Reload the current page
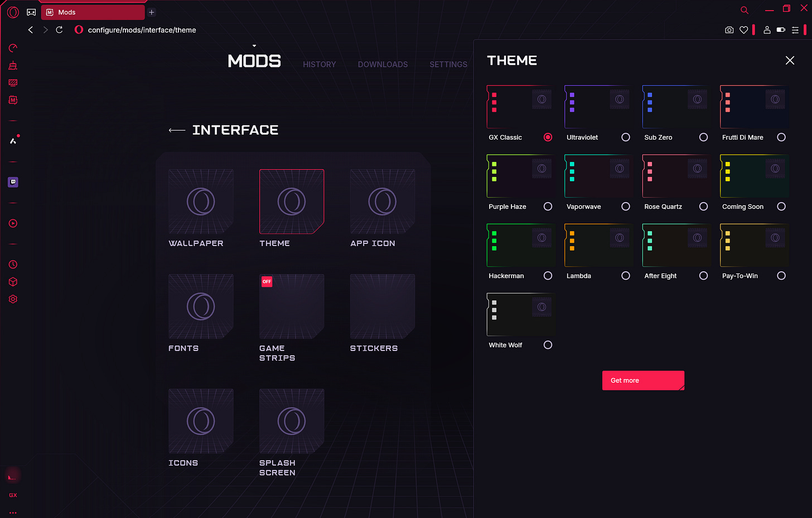Viewport: 812px width, 518px height. (x=59, y=30)
